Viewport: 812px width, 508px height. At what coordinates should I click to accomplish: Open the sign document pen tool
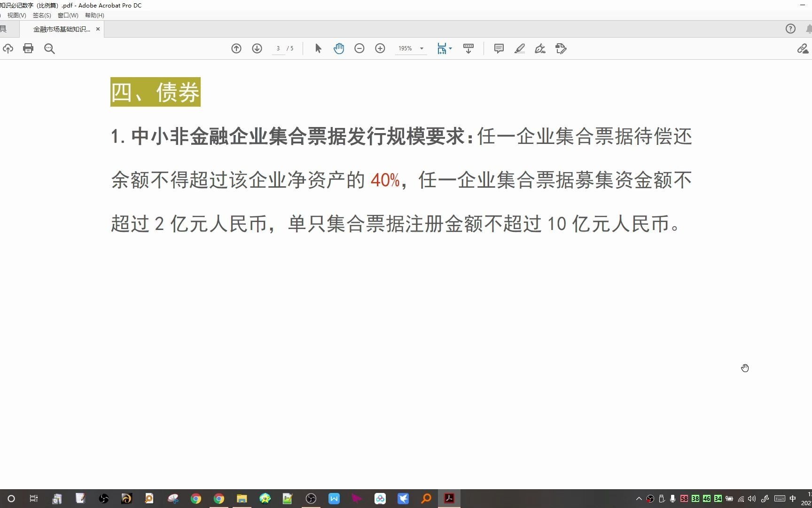[x=540, y=48]
